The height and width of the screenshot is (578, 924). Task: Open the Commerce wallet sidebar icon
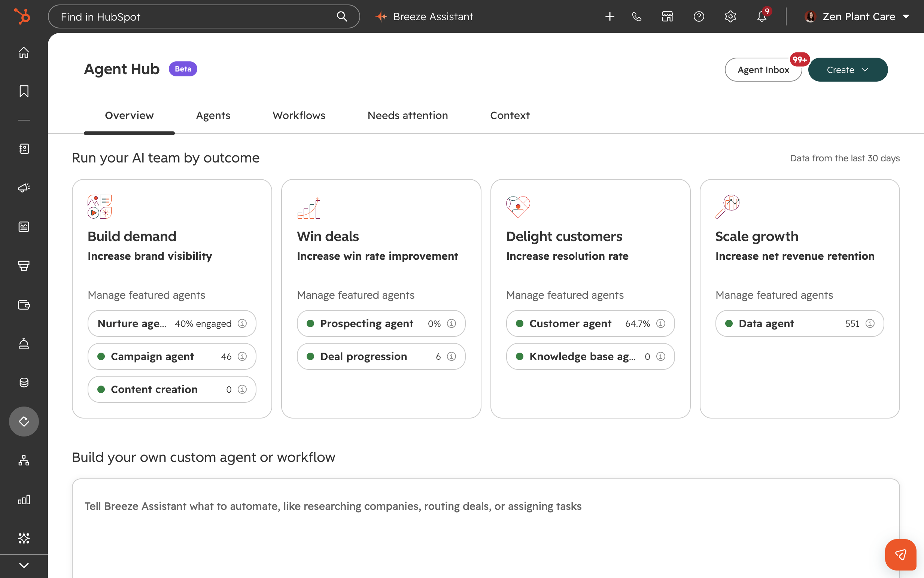24,305
